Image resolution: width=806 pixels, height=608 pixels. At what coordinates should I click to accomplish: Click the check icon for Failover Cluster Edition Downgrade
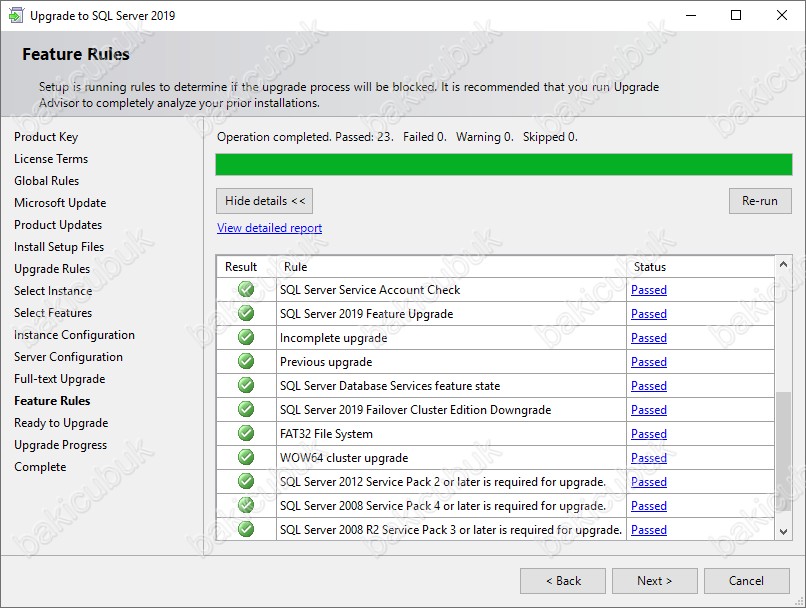click(x=246, y=409)
